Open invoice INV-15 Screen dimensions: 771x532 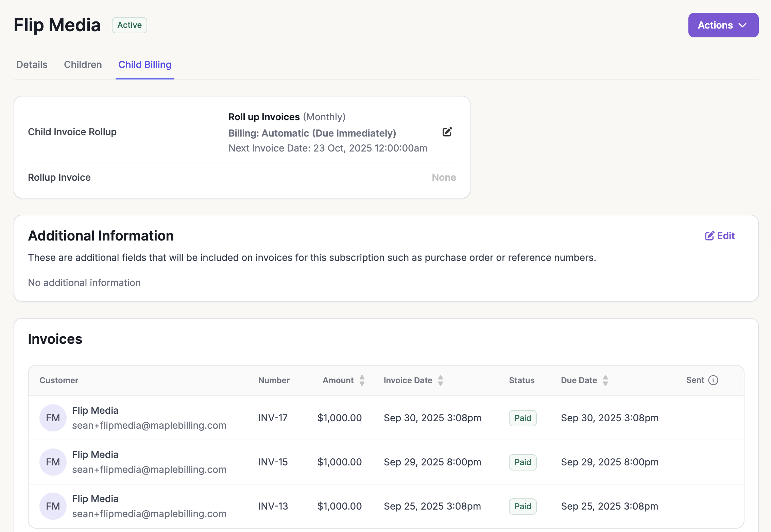click(273, 462)
